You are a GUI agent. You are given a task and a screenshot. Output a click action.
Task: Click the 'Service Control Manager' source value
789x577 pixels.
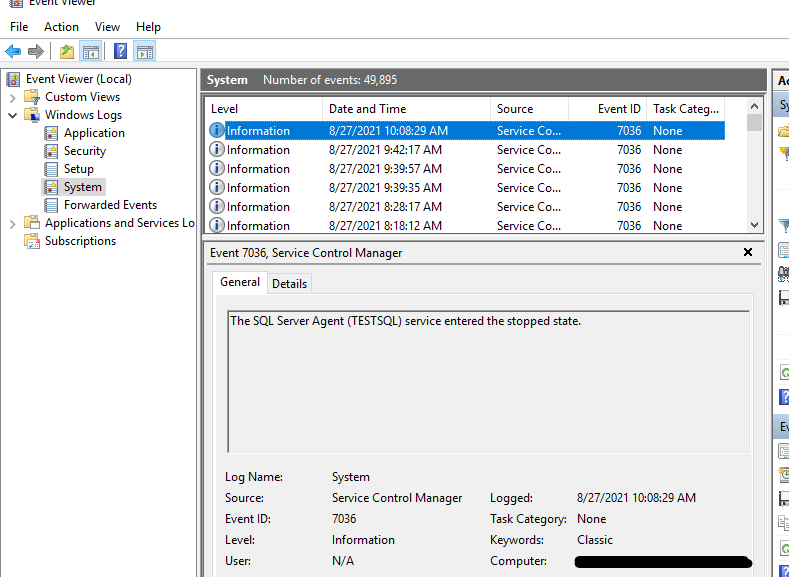[397, 498]
